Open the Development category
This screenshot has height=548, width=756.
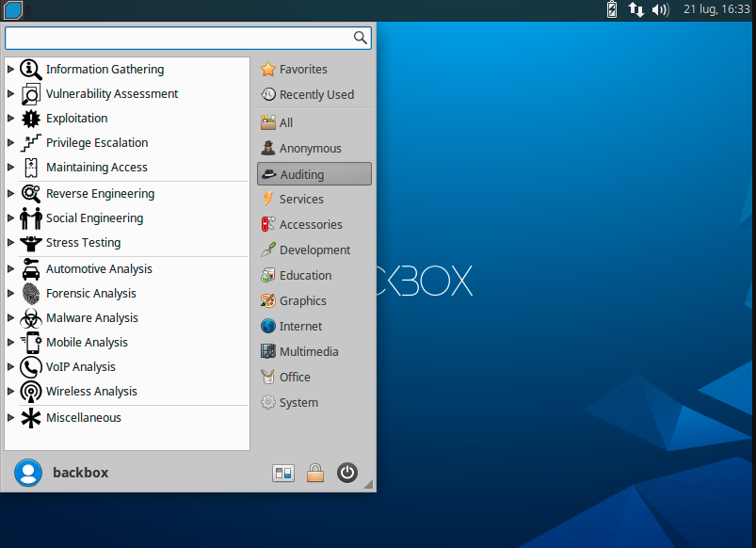314,250
